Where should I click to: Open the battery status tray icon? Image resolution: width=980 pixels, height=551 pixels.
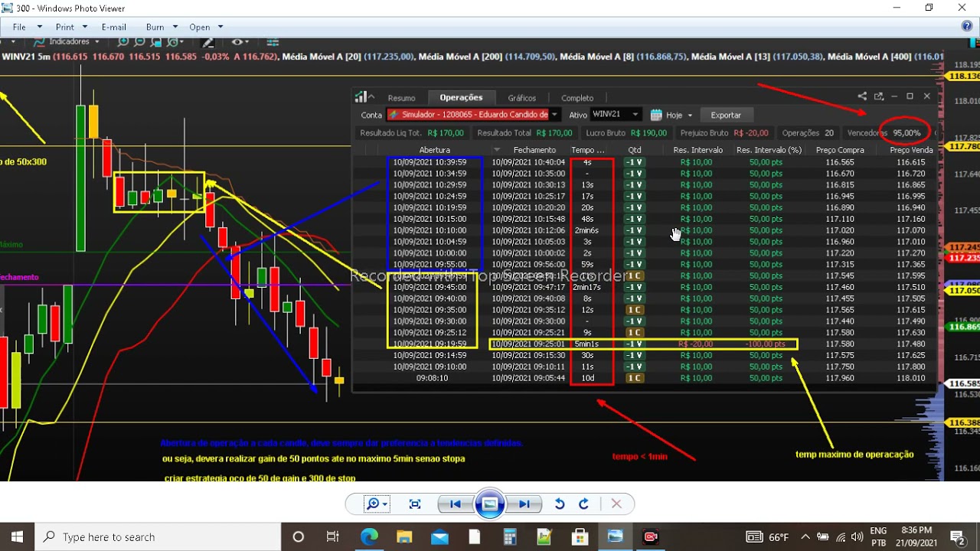point(823,536)
